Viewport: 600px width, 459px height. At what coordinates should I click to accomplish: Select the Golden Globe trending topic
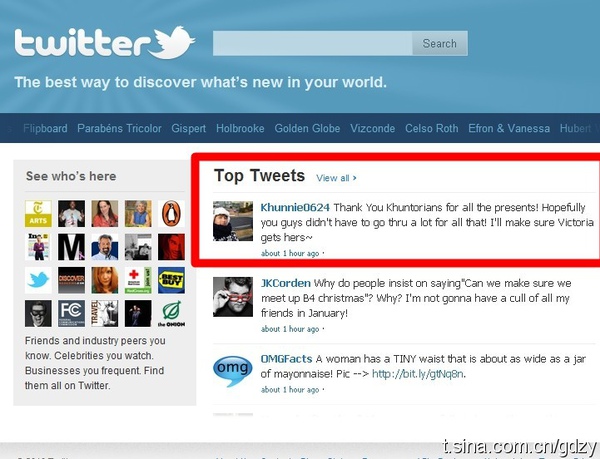point(307,128)
